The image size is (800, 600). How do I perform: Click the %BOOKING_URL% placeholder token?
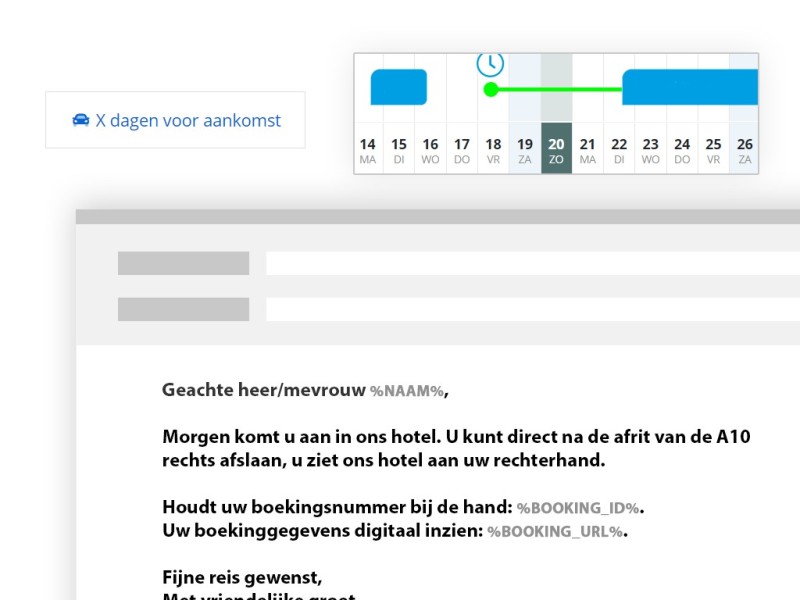point(555,531)
